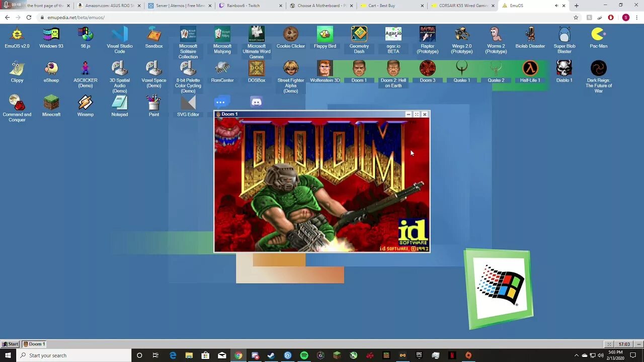The image size is (644, 362).
Task: Open the Doom 3 desktop icon
Action: [x=428, y=72]
